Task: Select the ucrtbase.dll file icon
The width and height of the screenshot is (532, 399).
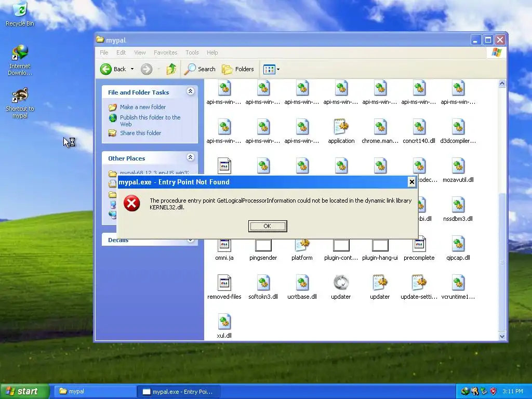Action: (302, 282)
